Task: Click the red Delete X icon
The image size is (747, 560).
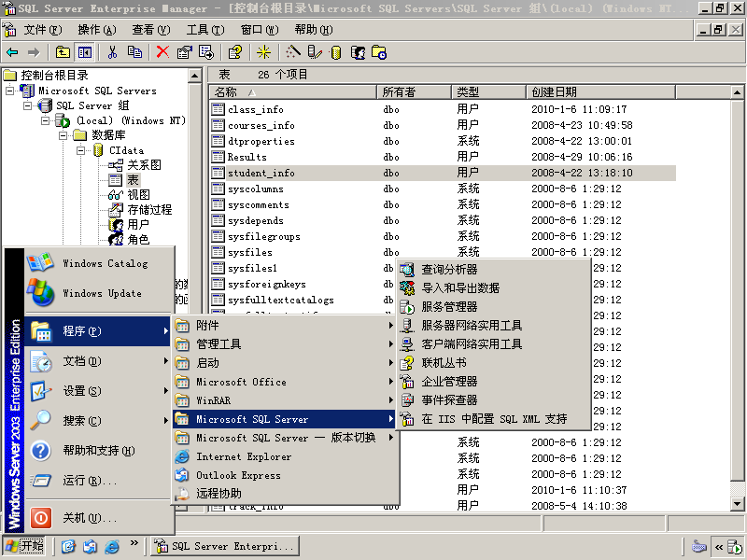Action: pos(162,52)
